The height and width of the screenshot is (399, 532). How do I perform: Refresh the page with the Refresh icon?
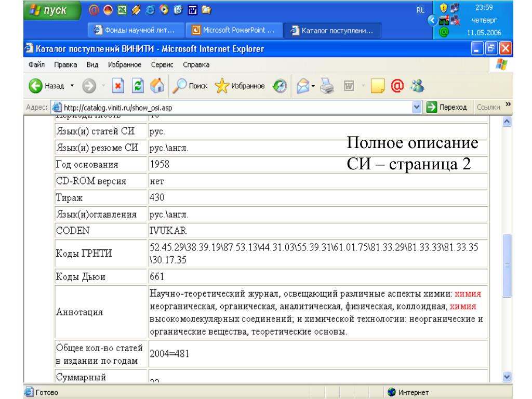(x=138, y=86)
